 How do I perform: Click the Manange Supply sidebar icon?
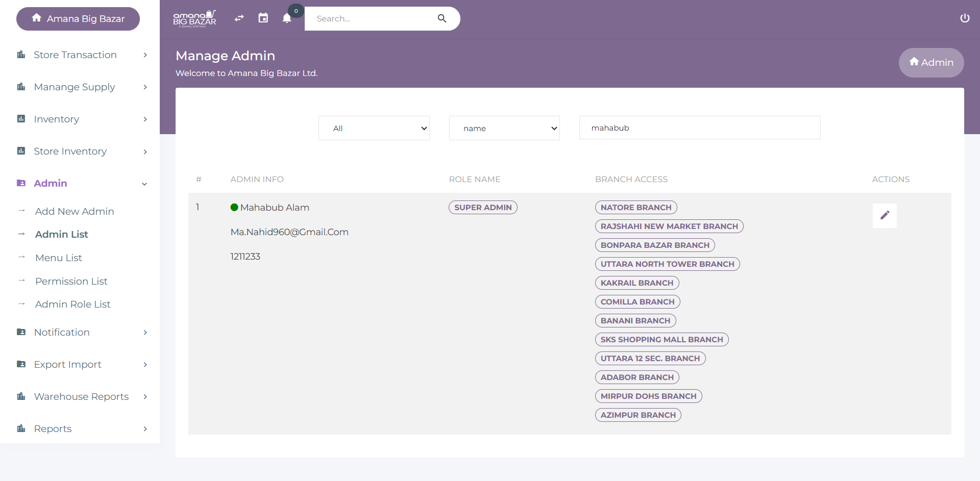(21, 87)
